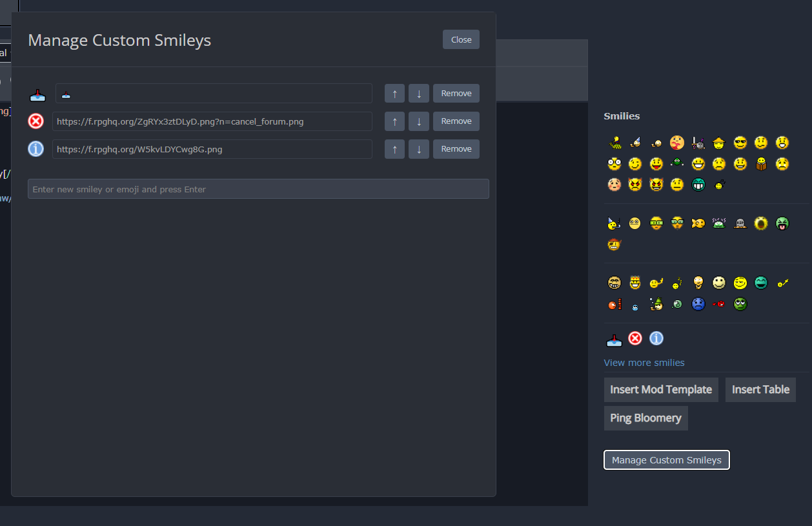
Task: Click Insert Mod Template button
Action: coord(661,390)
